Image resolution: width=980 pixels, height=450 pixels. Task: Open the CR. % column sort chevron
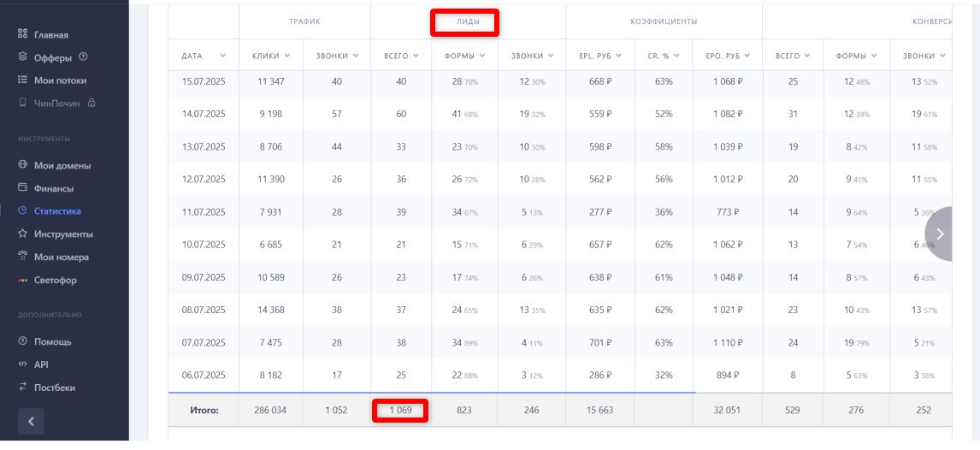click(676, 56)
